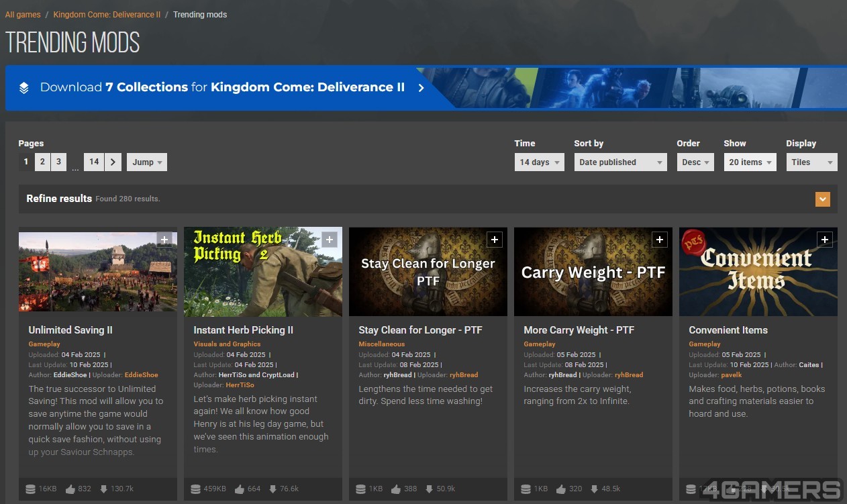Open uploader EddieShoe's profile link
Viewport: 847px width, 504px height.
pyautogui.click(x=142, y=375)
